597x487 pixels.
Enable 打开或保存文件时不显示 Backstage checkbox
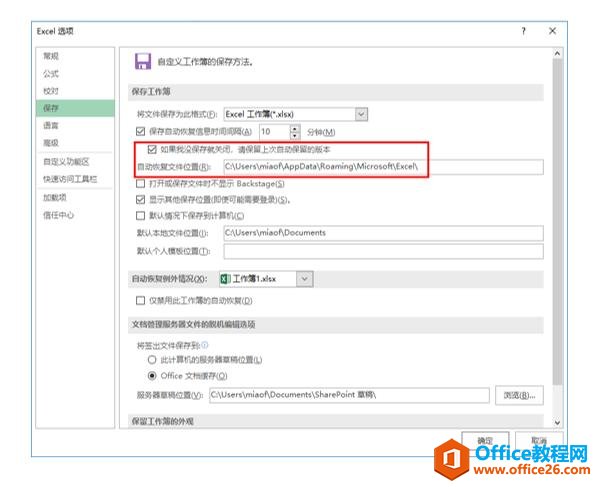click(140, 184)
